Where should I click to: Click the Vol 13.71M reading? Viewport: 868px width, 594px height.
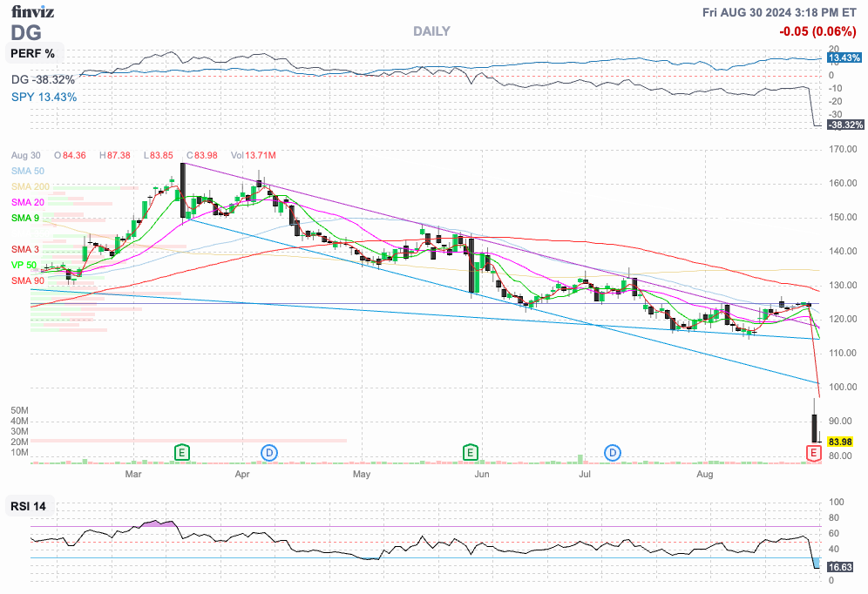(253, 155)
